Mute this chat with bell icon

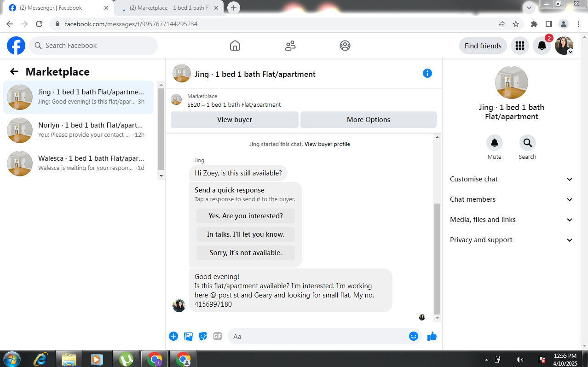pyautogui.click(x=495, y=143)
